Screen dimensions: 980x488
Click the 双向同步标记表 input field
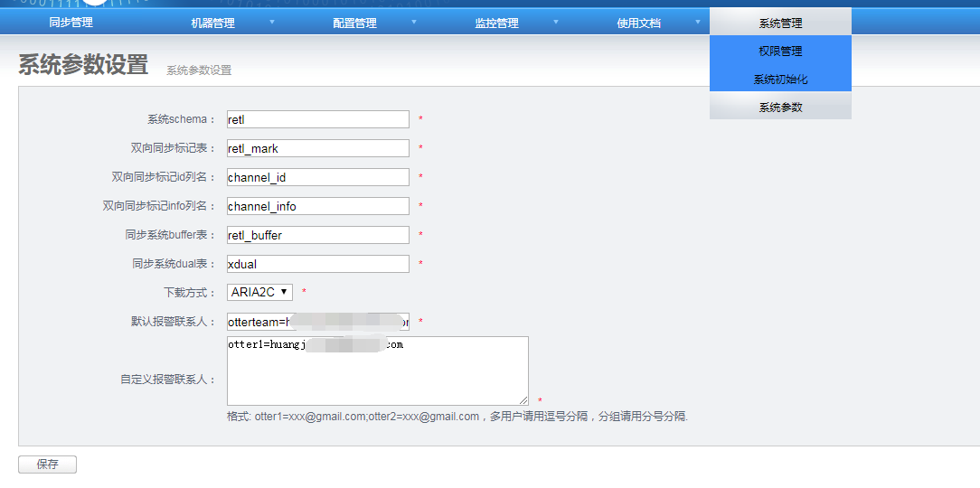318,148
